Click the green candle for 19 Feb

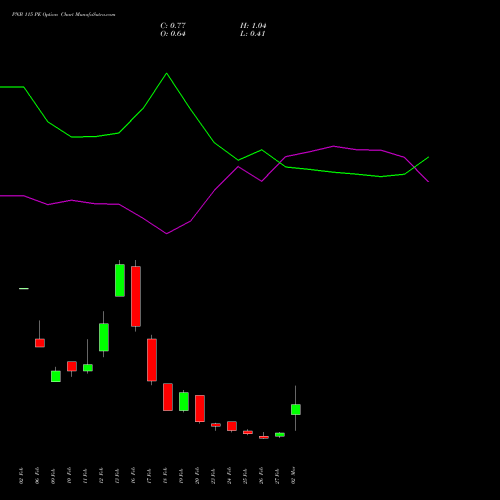(x=184, y=401)
